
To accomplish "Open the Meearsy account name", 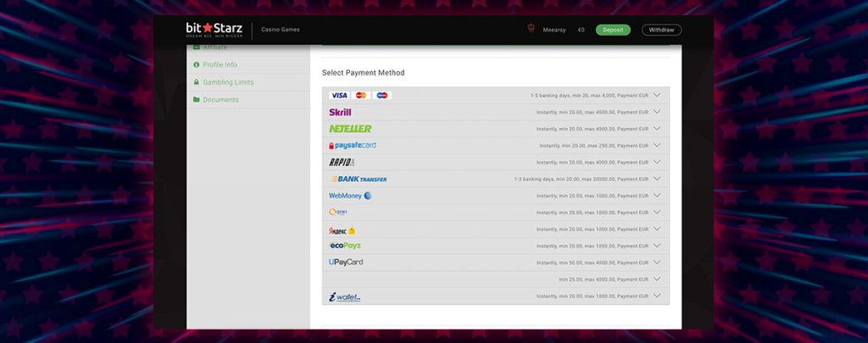I will tap(554, 30).
